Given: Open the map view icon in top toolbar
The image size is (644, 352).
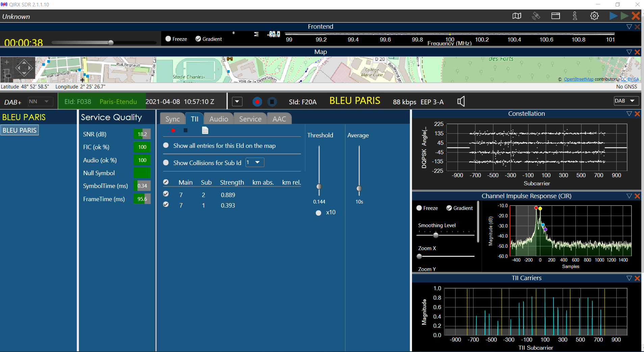Looking at the screenshot, I should coord(517,16).
